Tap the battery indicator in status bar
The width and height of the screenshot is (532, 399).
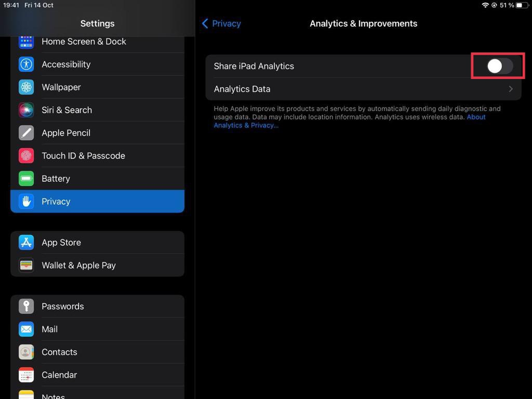(x=522, y=5)
